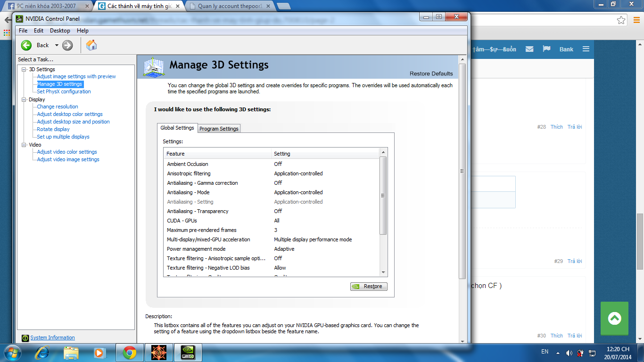Open the orange game icon on the taskbar

(158, 353)
